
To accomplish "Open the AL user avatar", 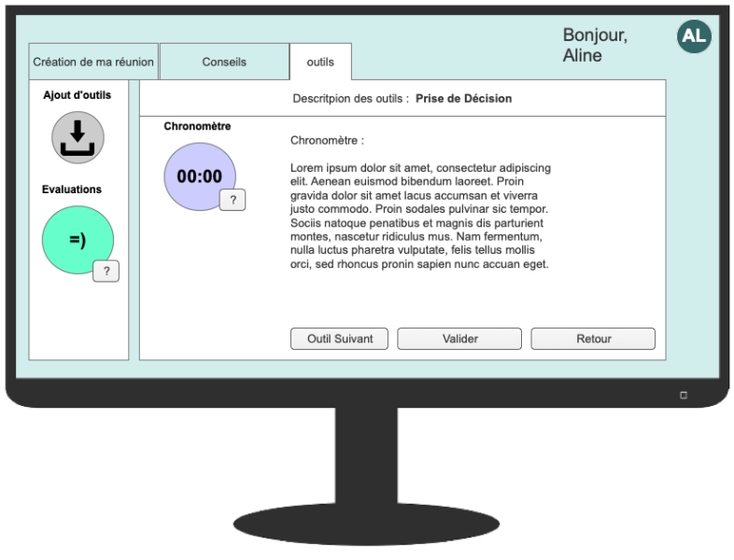I will [693, 36].
